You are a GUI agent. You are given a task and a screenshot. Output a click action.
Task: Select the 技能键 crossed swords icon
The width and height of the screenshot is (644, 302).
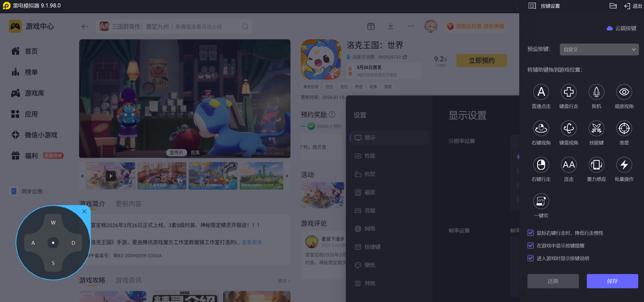click(x=596, y=129)
